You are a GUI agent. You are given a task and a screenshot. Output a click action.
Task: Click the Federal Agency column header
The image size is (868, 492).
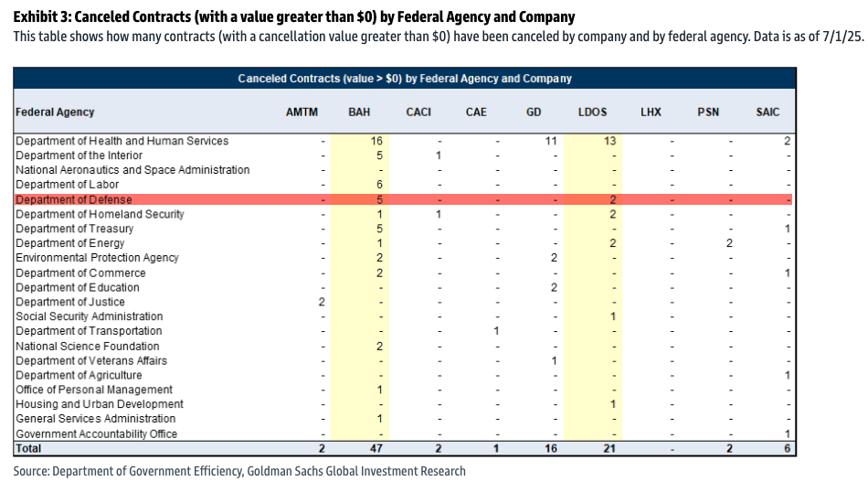click(x=55, y=112)
